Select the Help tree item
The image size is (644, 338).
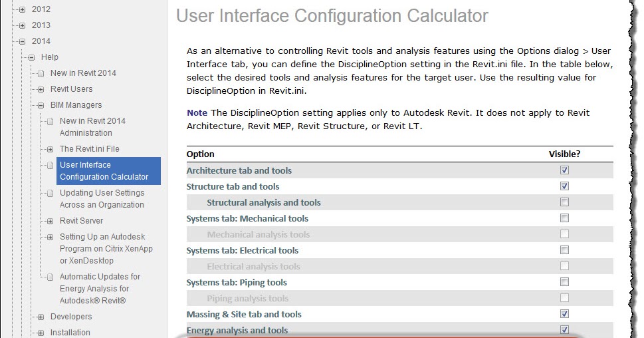50,57
